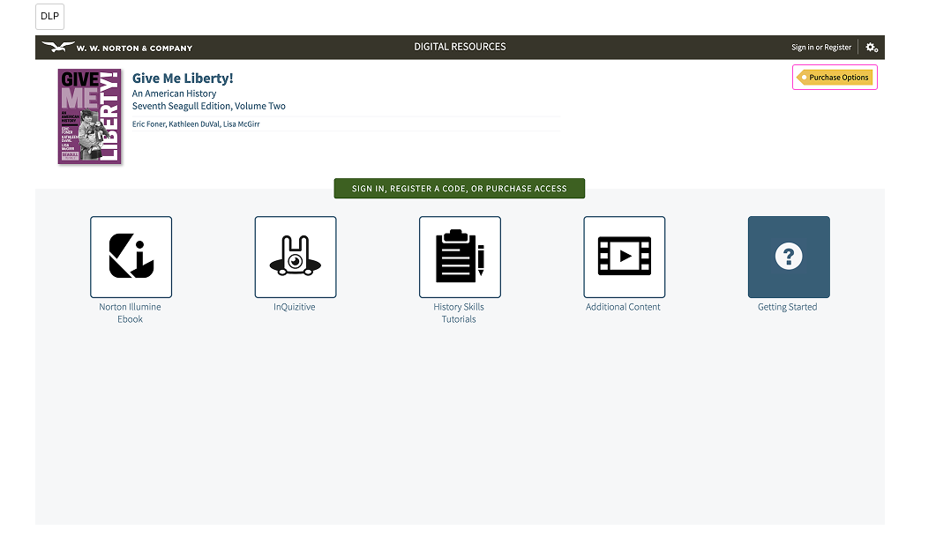
Task: Click An American History subtitle
Action: pyautogui.click(x=174, y=93)
